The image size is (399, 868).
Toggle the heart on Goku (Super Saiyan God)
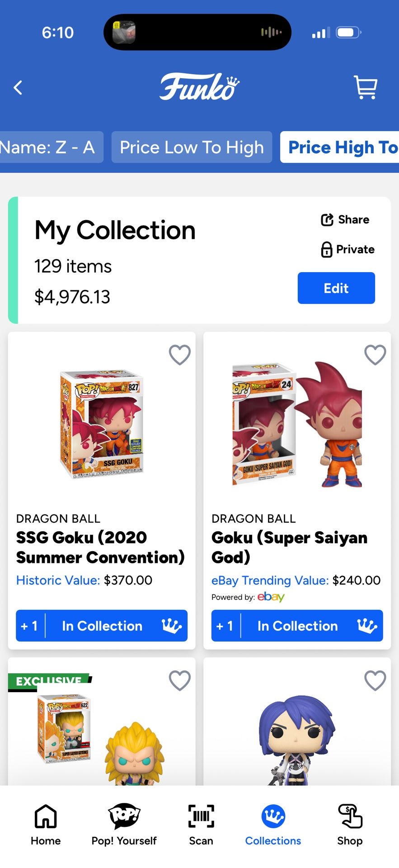(375, 355)
